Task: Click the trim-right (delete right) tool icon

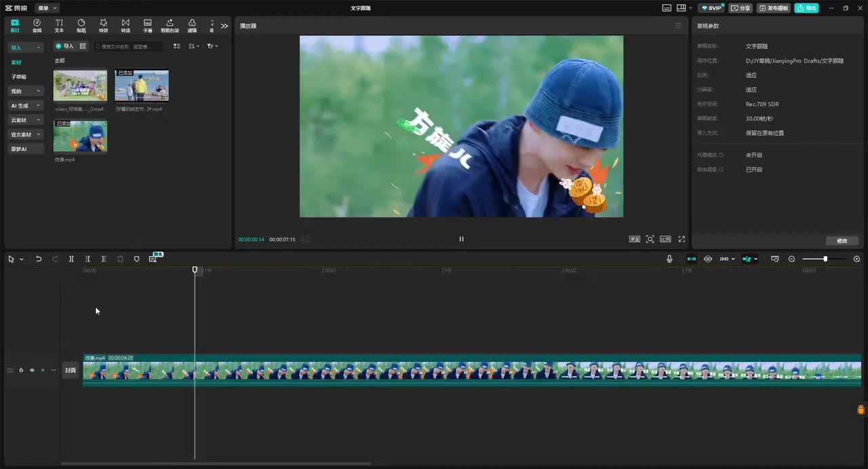Action: point(104,259)
